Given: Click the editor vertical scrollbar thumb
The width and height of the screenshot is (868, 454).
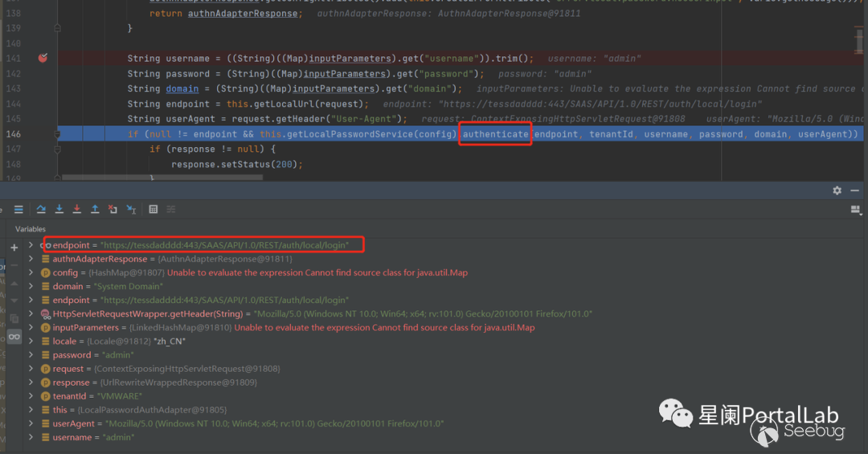Looking at the screenshot, I should click(858, 40).
